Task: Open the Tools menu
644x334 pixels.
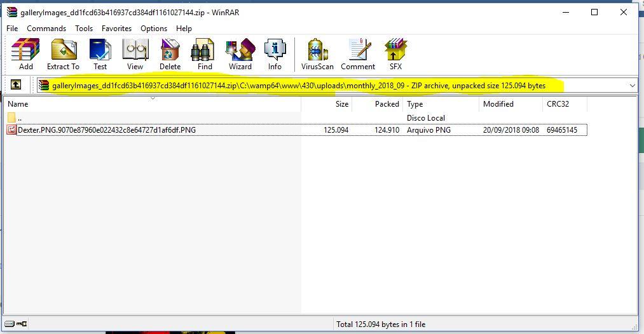Action: pos(84,29)
